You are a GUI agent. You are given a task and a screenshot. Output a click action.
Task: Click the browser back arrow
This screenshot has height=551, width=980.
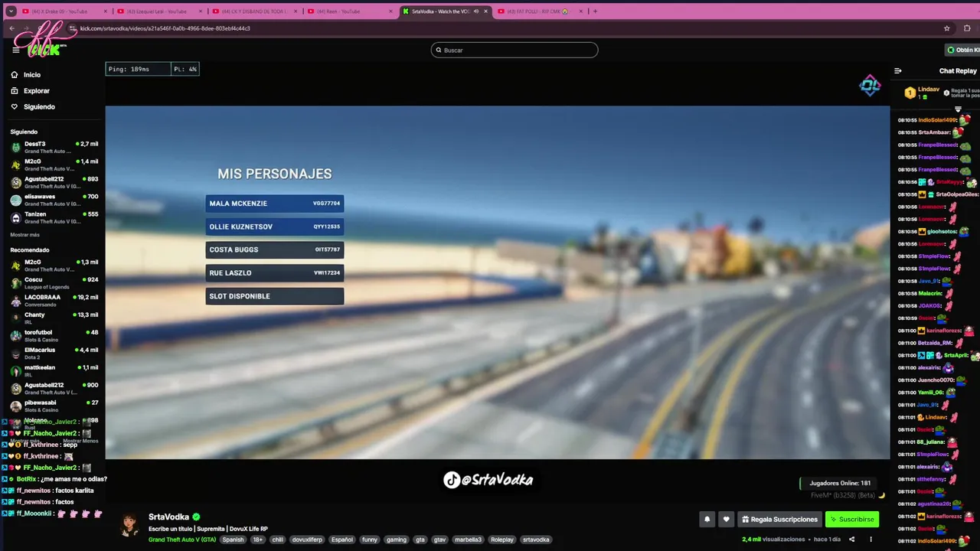click(11, 28)
